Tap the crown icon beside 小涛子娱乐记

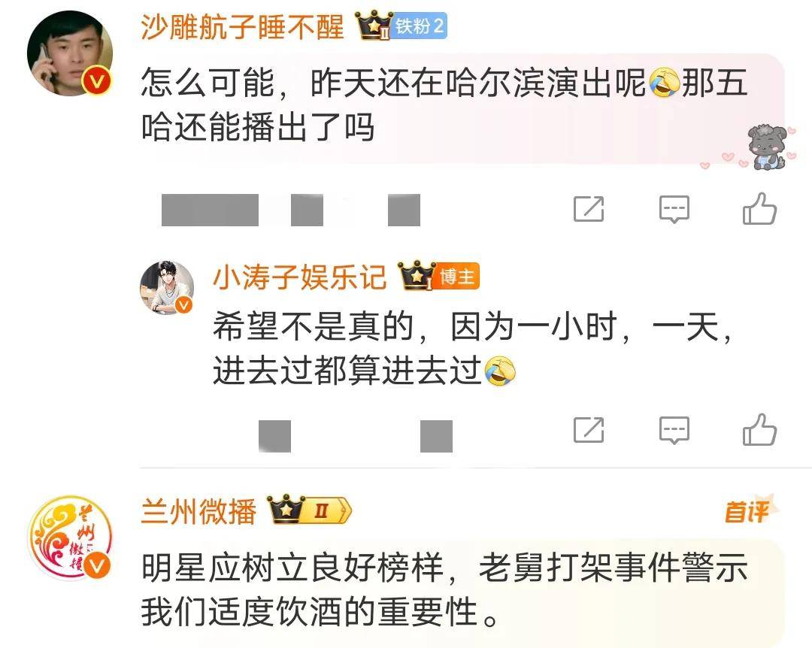click(416, 277)
